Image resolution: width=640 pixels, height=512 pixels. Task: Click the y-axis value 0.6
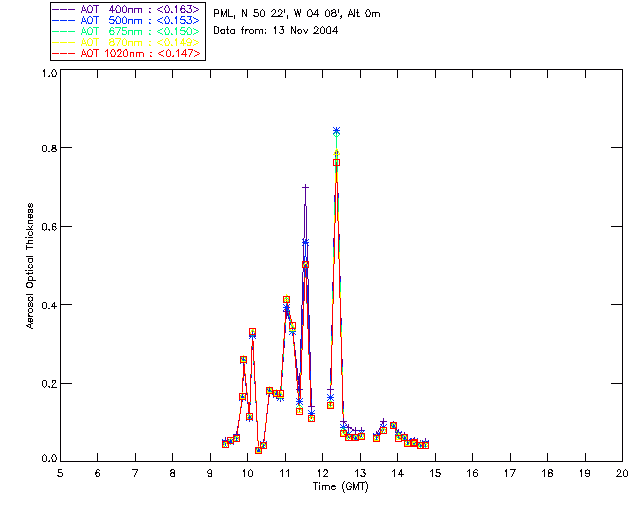tap(49, 227)
